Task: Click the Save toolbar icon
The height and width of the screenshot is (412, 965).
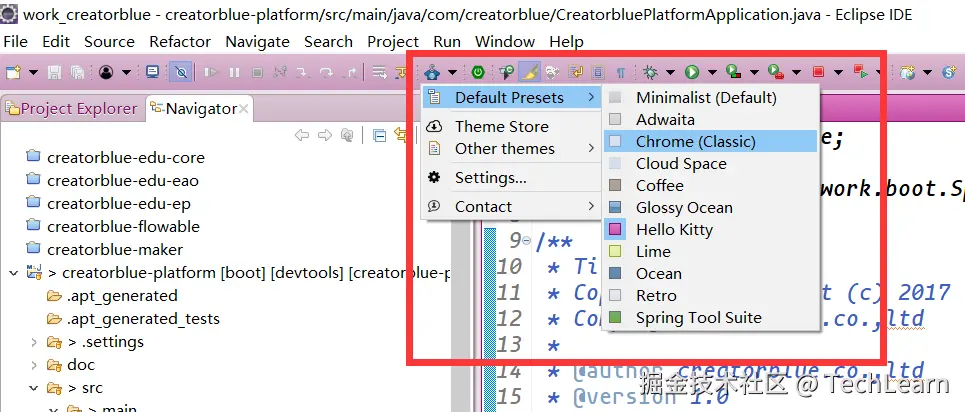Action: [55, 73]
